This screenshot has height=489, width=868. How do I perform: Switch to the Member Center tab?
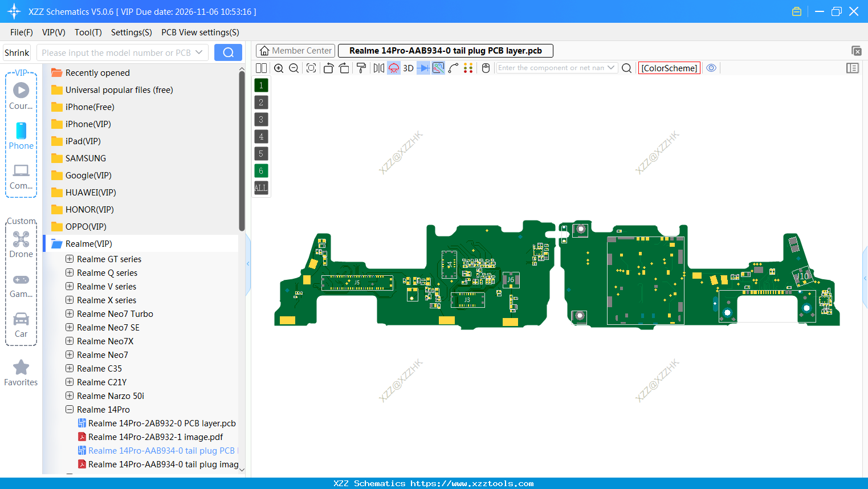pos(295,50)
